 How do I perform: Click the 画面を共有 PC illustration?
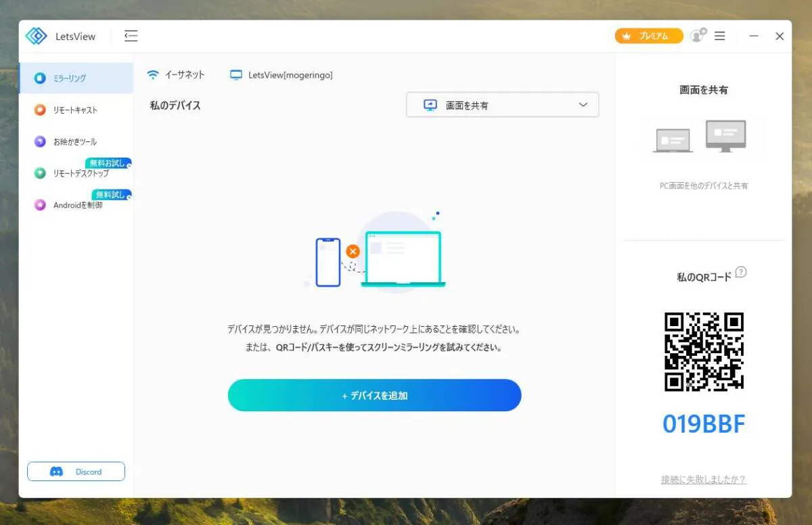[700, 136]
